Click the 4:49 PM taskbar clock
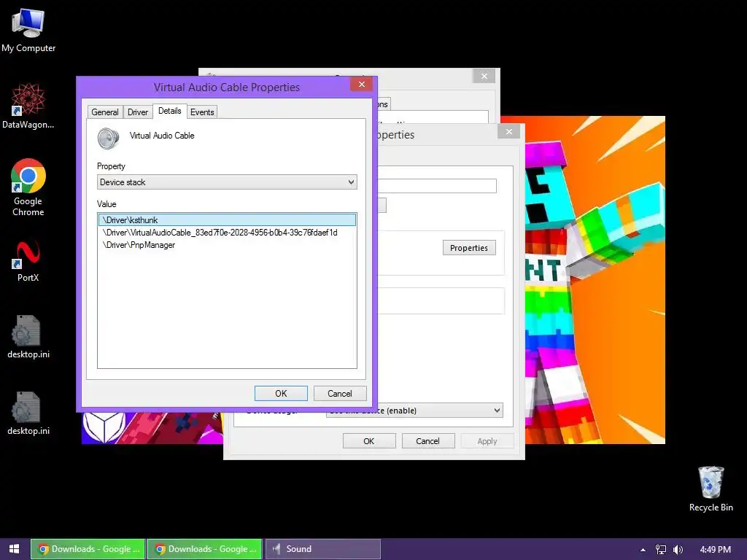Viewport: 747px width, 560px height. (x=715, y=550)
